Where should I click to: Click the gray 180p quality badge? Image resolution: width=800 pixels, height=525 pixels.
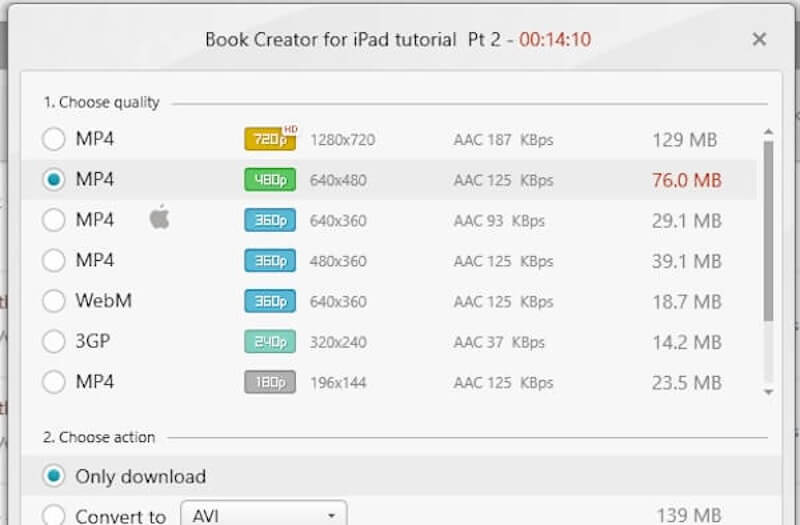click(x=270, y=382)
